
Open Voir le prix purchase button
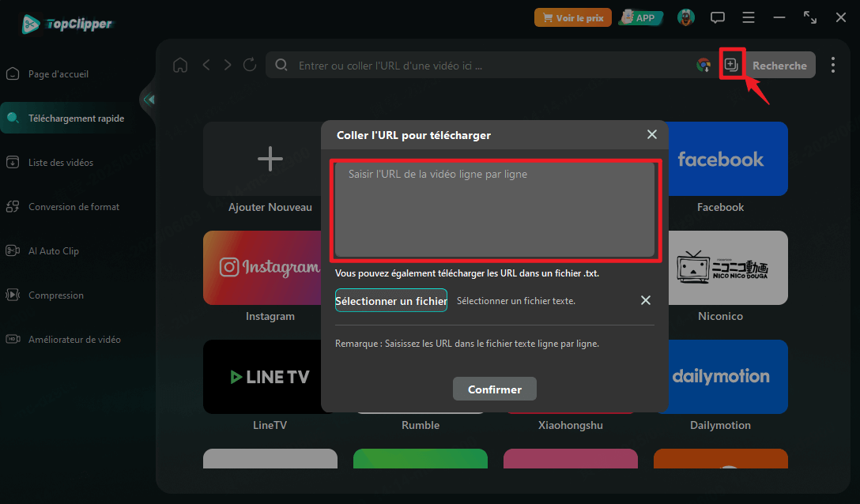pyautogui.click(x=572, y=17)
